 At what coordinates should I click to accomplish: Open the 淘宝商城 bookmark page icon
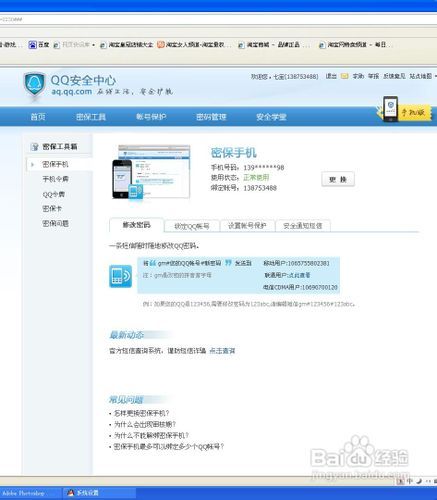tap(241, 45)
